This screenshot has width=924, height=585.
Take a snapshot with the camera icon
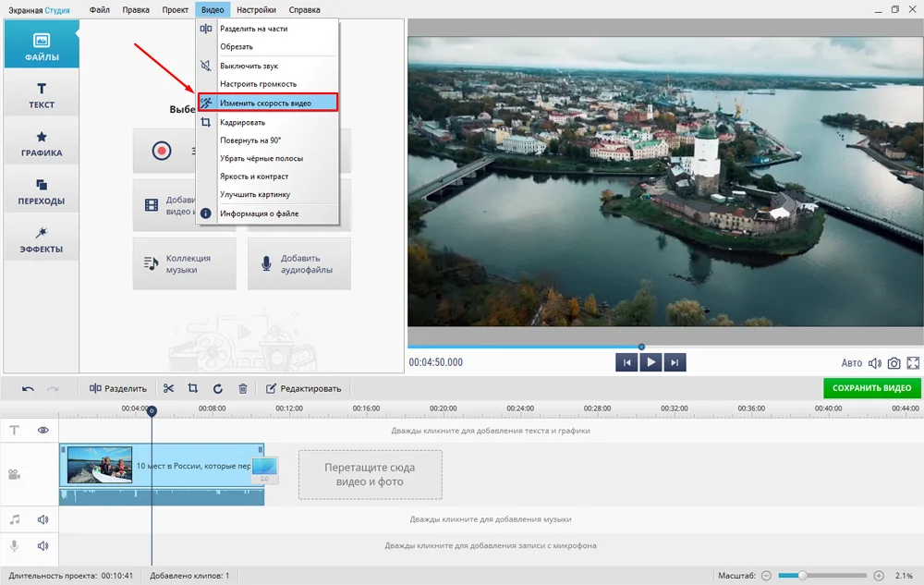(x=894, y=363)
